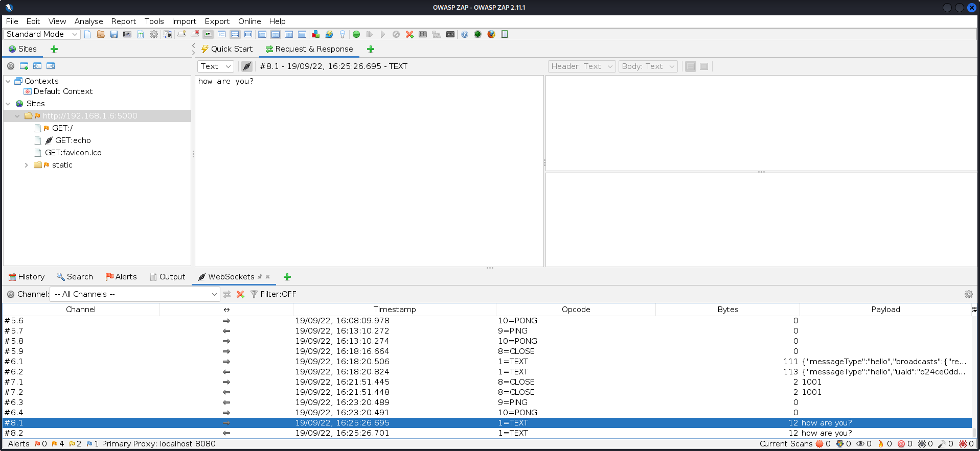Sort by the Opcode column header
Image resolution: width=980 pixels, height=451 pixels.
coord(576,310)
